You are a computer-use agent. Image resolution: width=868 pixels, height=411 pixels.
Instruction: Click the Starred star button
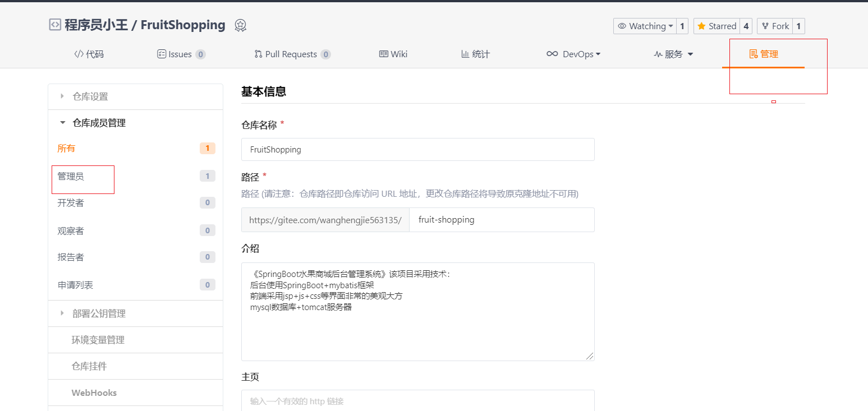717,26
